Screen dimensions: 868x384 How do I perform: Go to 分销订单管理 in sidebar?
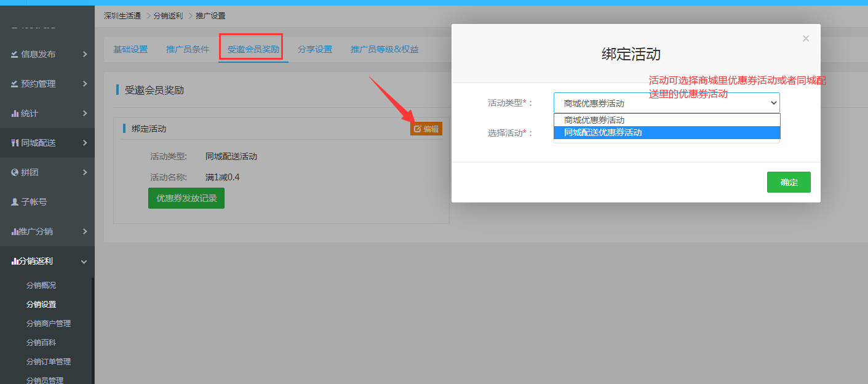point(49,362)
